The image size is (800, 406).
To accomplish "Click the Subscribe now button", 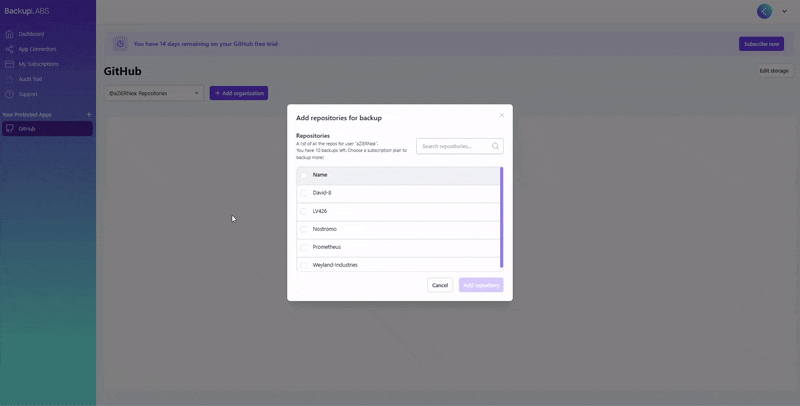I will [x=761, y=44].
